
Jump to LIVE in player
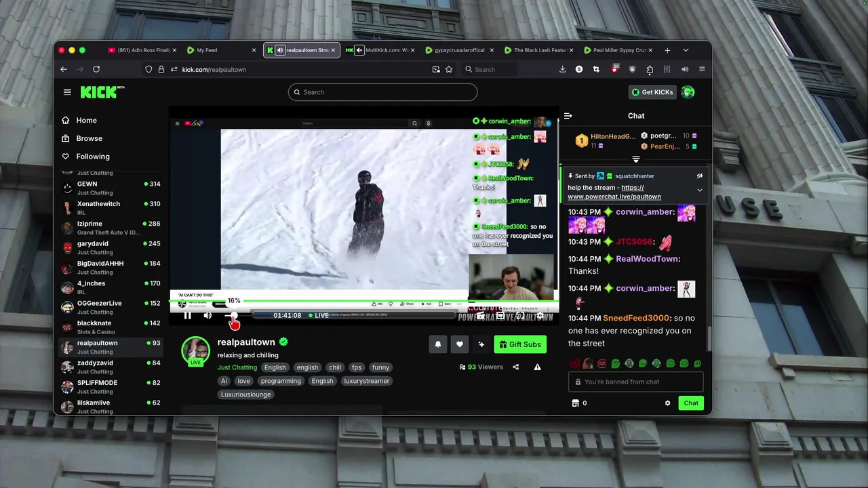click(319, 315)
